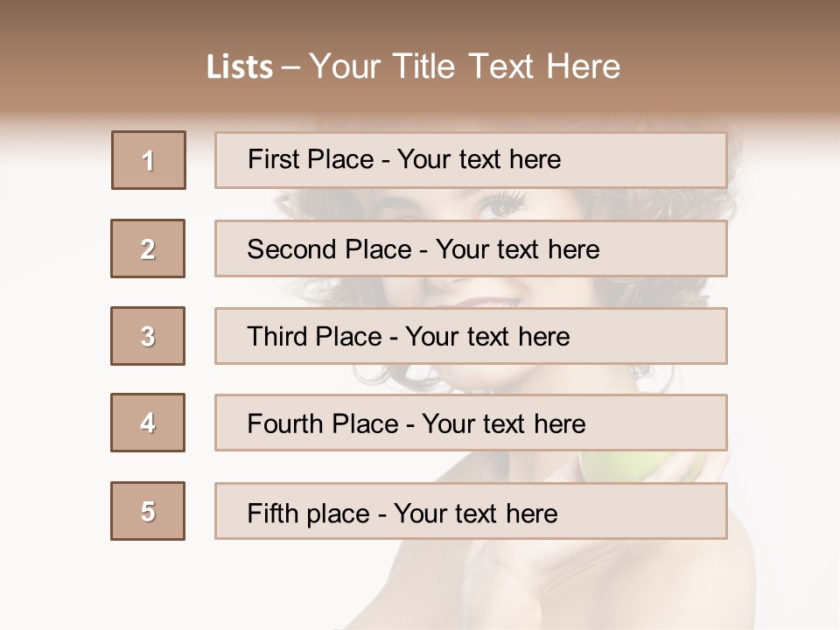Viewport: 840px width, 630px height.
Task: Click the Third Place text bar
Action: click(471, 336)
